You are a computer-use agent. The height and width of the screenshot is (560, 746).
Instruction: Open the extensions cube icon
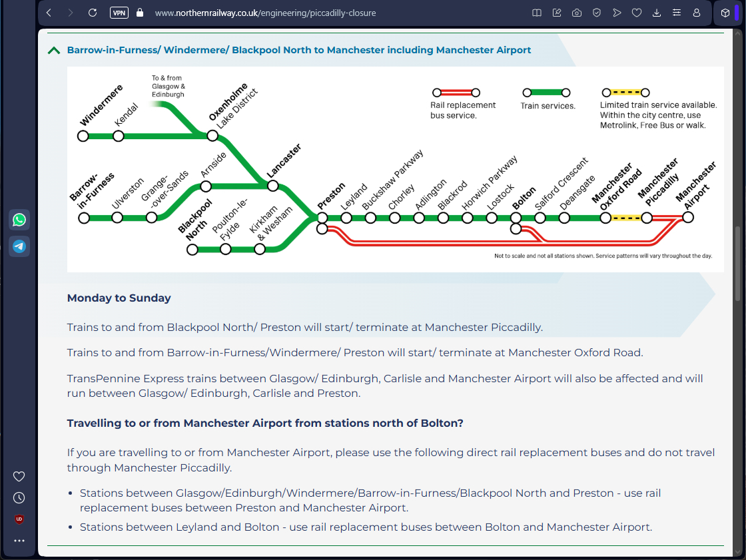tap(725, 13)
